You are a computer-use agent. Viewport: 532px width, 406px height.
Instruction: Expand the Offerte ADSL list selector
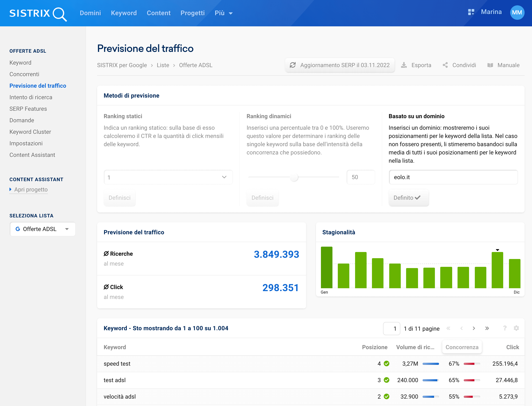[x=43, y=229]
